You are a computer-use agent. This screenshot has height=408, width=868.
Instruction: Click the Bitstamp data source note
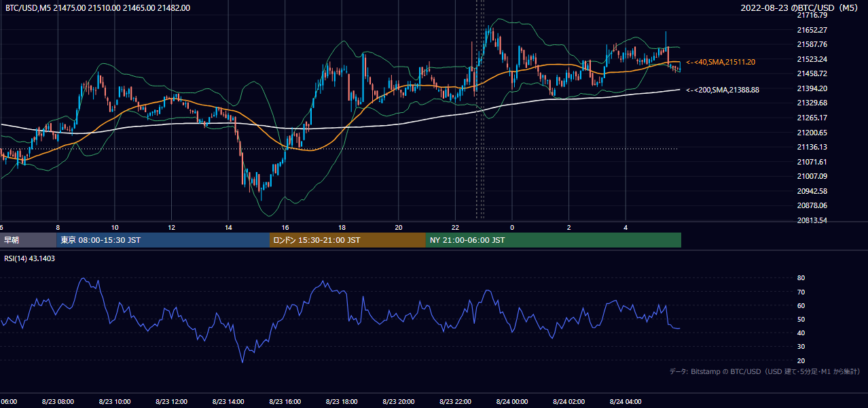765,372
